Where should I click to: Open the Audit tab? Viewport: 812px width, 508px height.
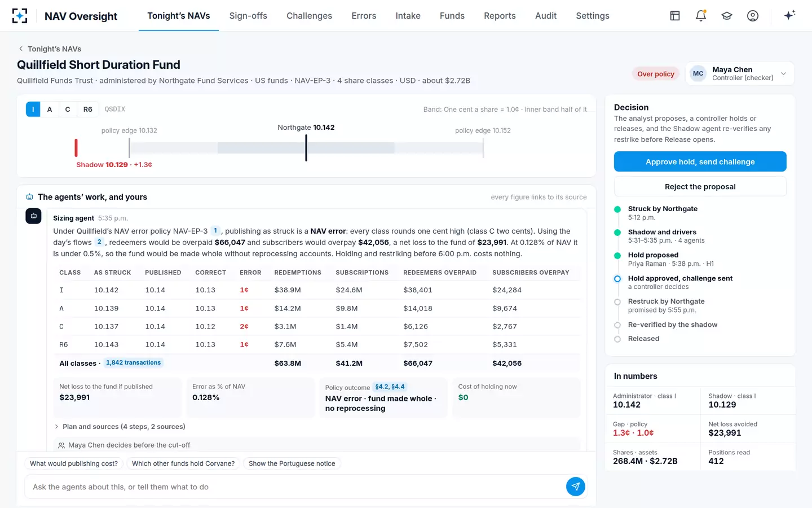546,16
